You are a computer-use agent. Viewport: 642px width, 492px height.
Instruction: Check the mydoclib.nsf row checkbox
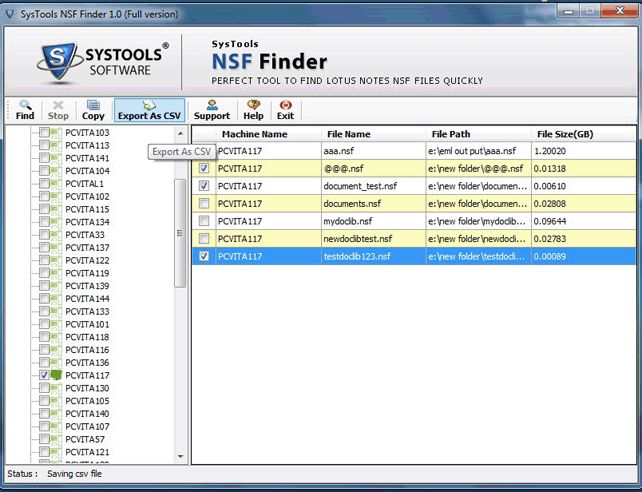[x=204, y=221]
